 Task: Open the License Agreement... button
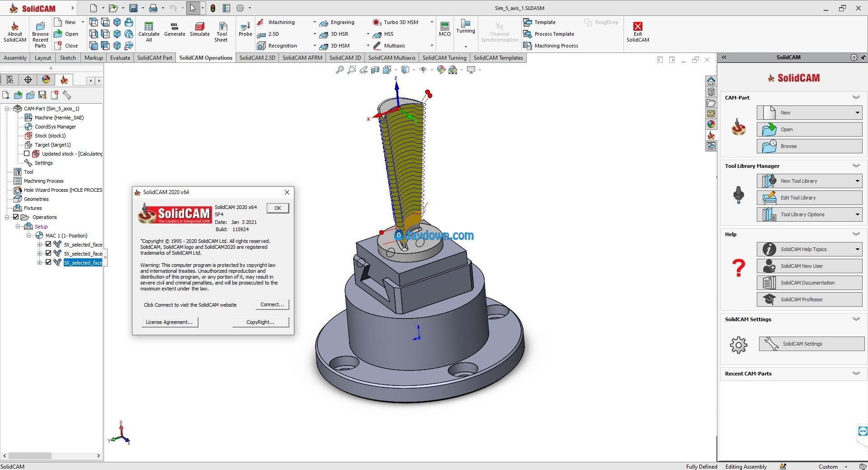(170, 322)
